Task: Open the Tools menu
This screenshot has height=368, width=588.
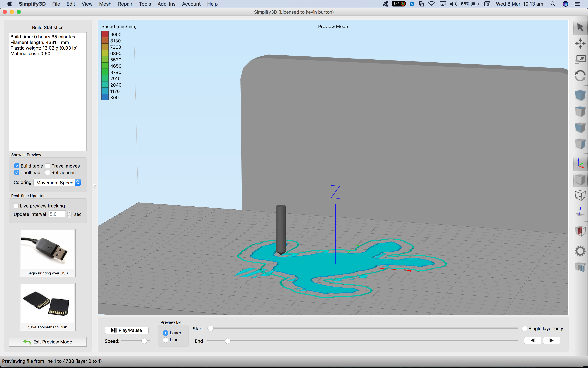Action: coord(145,4)
